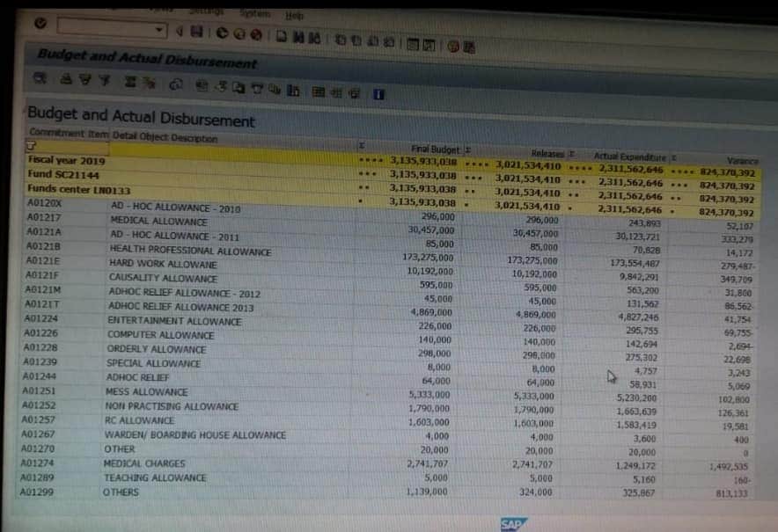
Task: Select the Fund SC21144 row label
Action: [x=63, y=174]
